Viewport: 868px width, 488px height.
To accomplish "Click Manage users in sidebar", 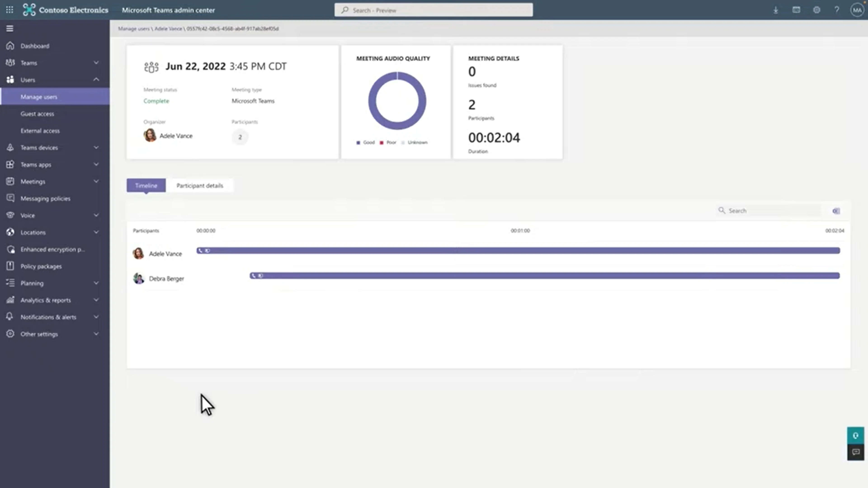I will click(39, 96).
